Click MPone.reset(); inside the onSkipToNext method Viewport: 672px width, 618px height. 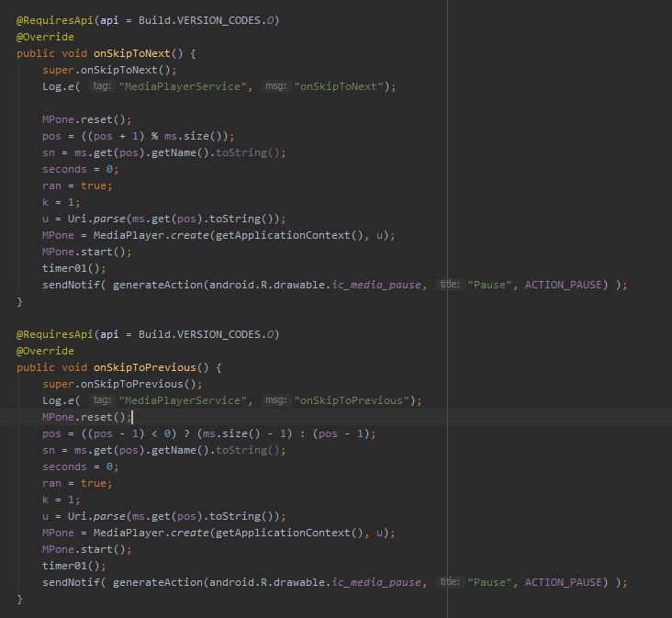click(86, 119)
